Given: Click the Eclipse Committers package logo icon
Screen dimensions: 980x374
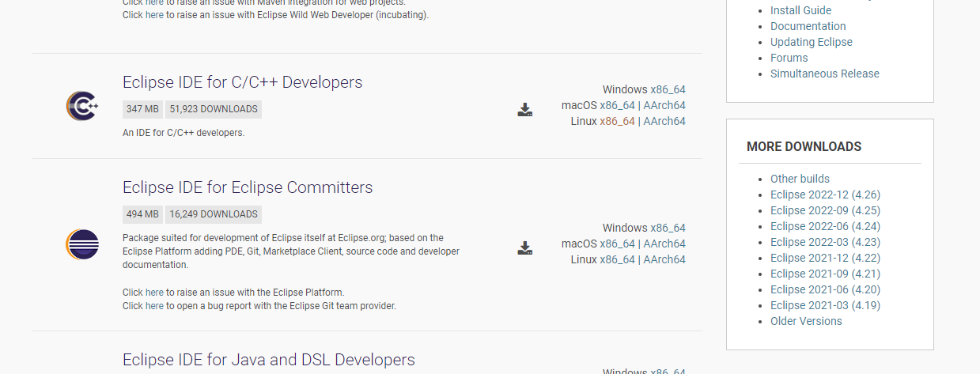Looking at the screenshot, I should (82, 244).
